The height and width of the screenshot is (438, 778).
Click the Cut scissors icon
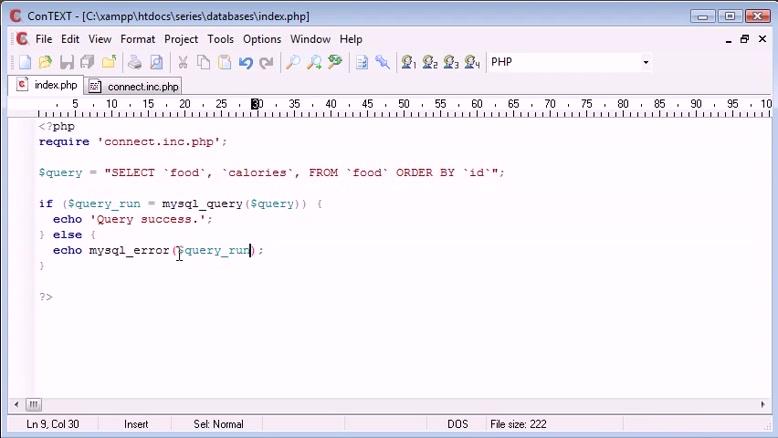(x=183, y=63)
